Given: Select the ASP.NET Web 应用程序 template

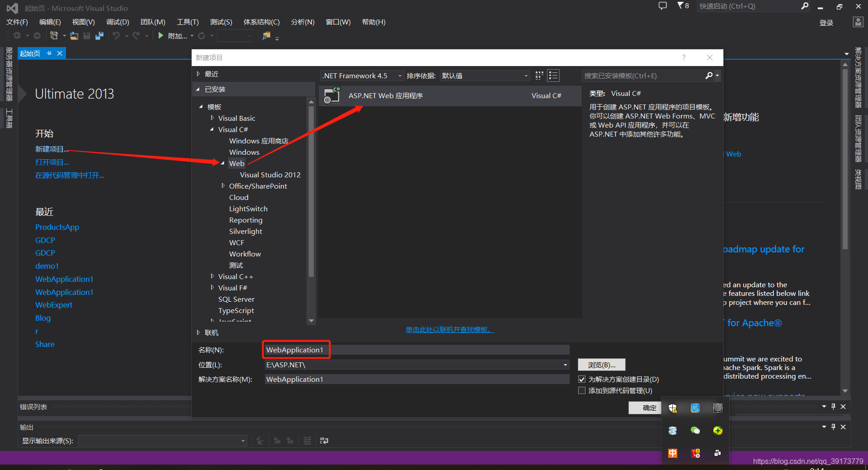Looking at the screenshot, I should click(x=450, y=95).
